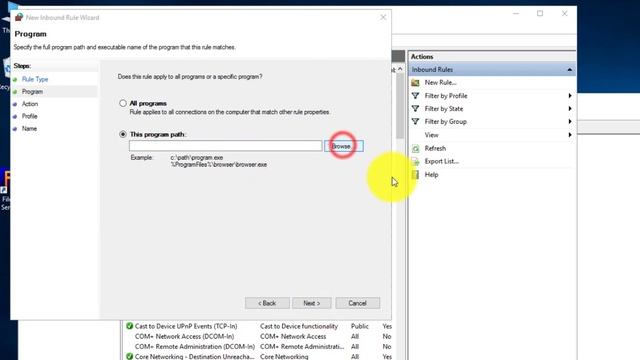Select COM+ Remote Administration (DCOM-In) rule
Viewport: 640px width, 360px height.
pos(195,347)
